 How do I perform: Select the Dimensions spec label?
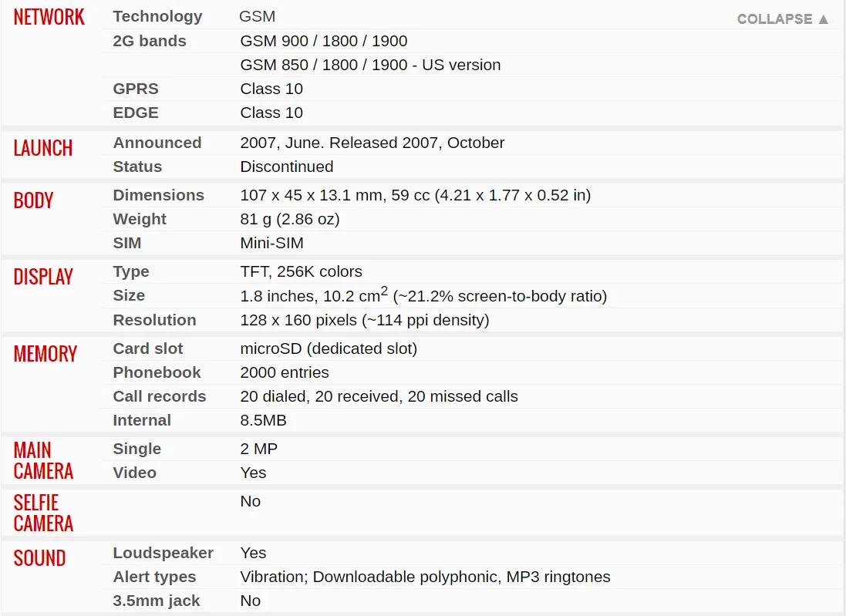click(159, 195)
